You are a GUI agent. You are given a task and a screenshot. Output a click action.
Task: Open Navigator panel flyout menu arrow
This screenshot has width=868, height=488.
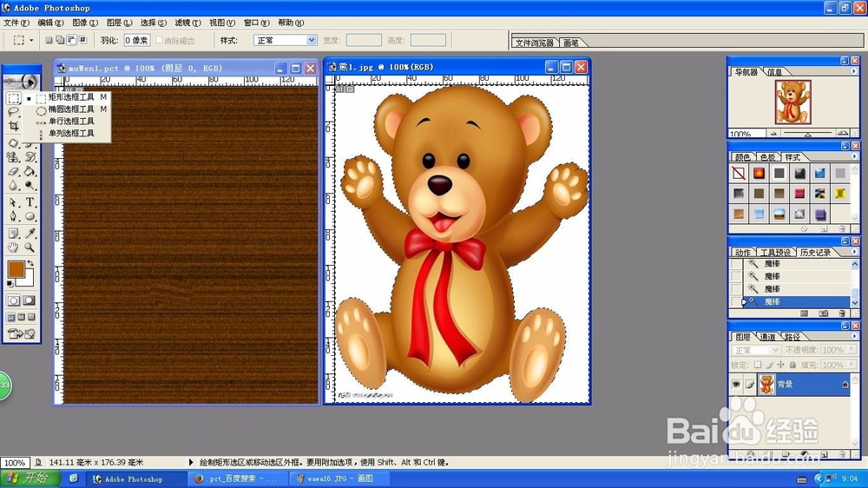853,71
